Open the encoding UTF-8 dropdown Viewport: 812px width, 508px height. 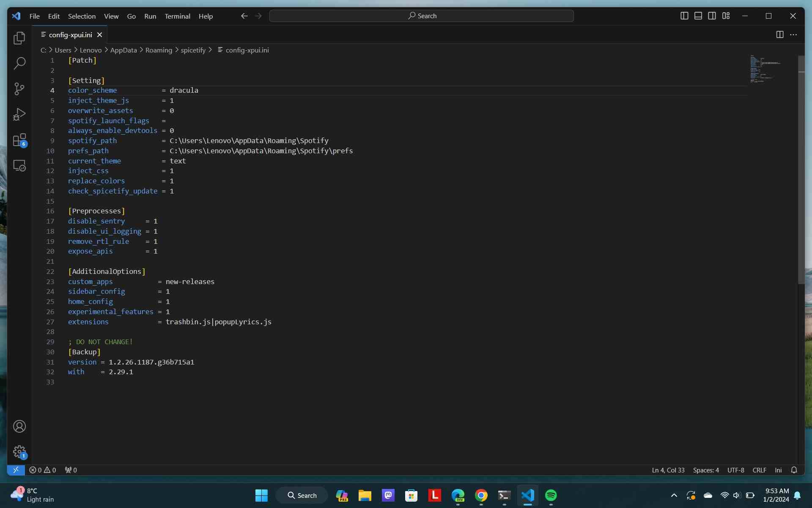[x=735, y=470]
